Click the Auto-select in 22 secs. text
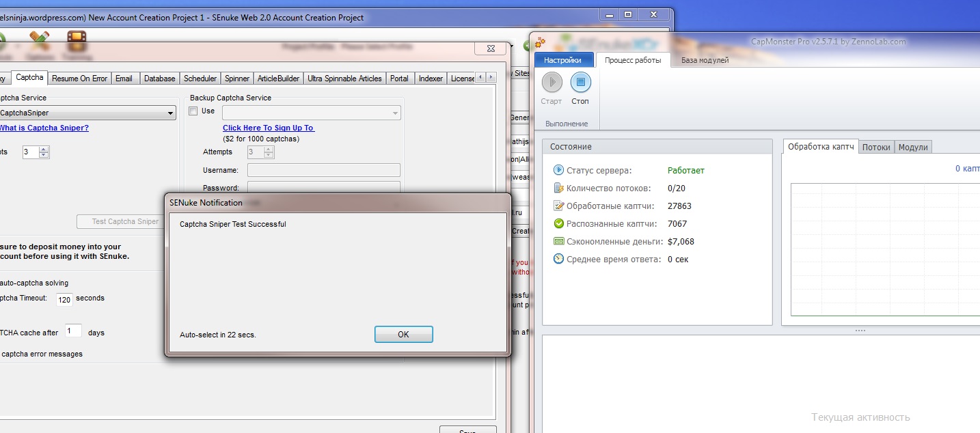 click(x=218, y=335)
